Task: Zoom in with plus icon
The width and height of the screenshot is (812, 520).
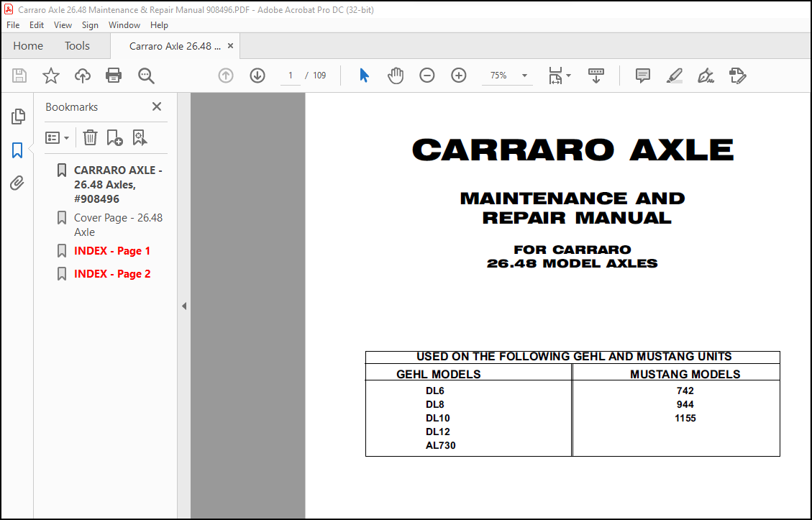Action: tap(459, 76)
